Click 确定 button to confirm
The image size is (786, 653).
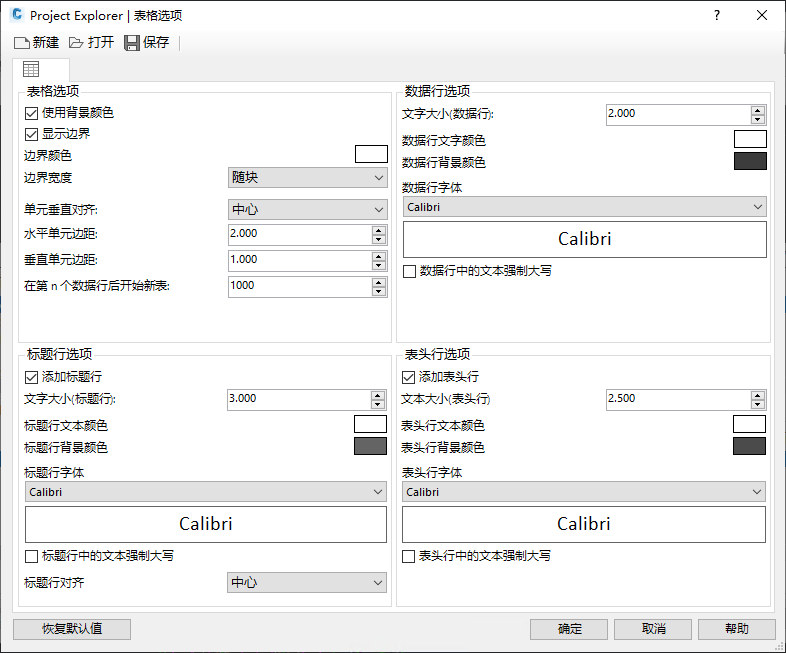[569, 629]
